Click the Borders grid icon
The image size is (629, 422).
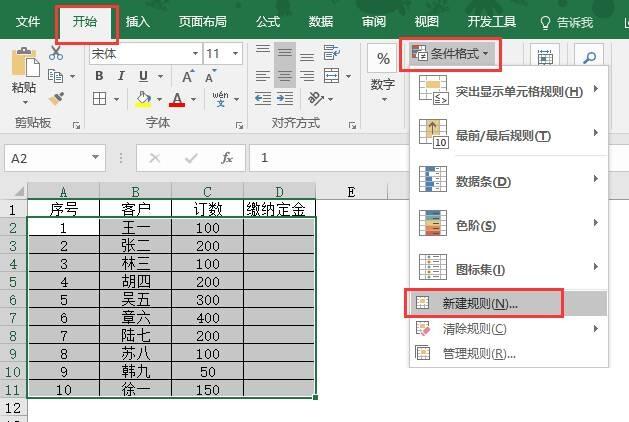tap(99, 98)
